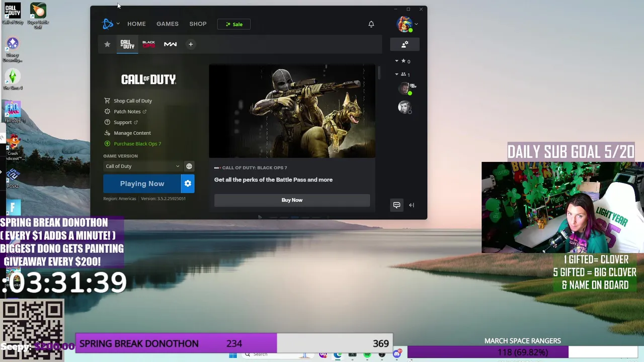Image resolution: width=644 pixels, height=362 pixels.
Task: Collapse the friends sidebar arrow
Action: [412, 205]
